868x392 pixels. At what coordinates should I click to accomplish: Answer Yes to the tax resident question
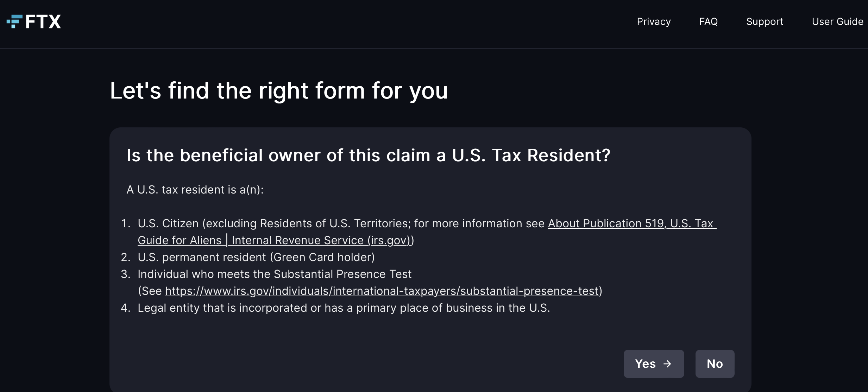(x=653, y=364)
